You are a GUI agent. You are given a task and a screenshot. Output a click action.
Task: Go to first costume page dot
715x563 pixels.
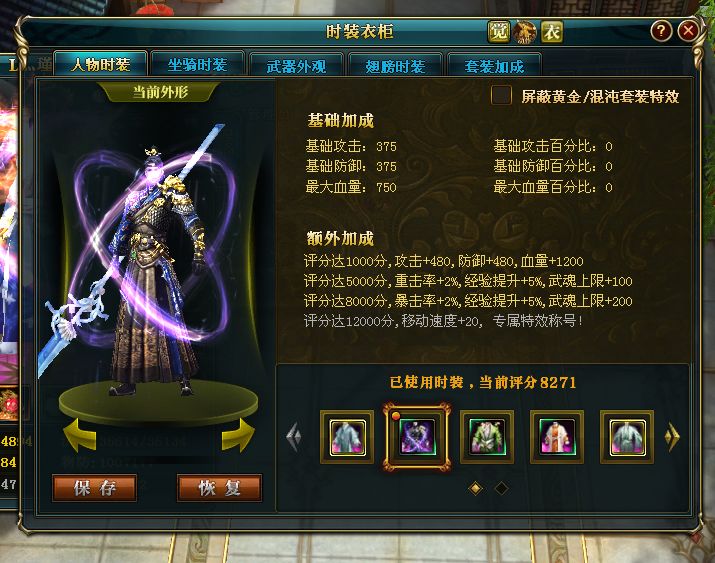point(475,488)
